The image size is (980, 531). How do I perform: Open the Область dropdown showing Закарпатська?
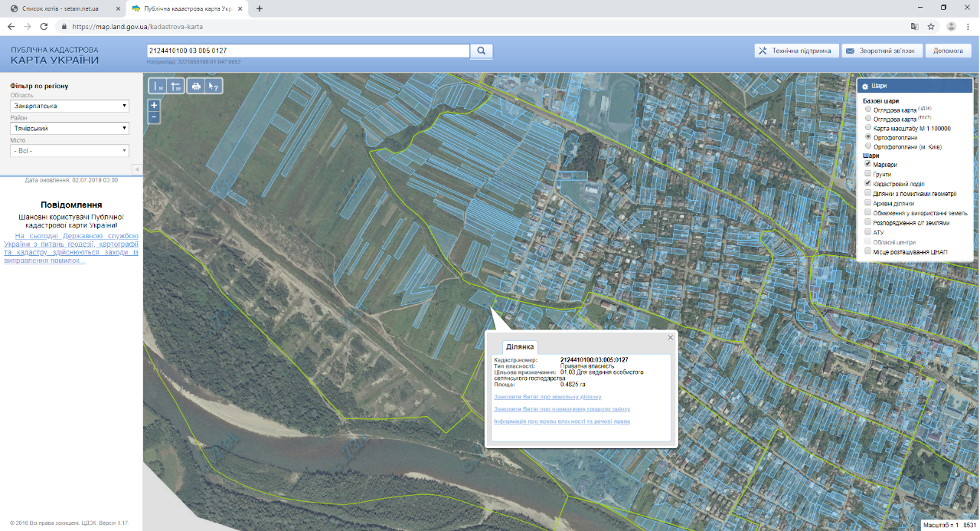click(70, 106)
